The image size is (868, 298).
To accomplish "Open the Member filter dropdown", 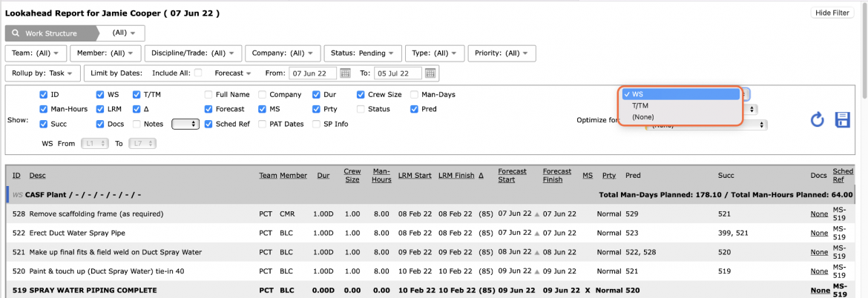I will (x=105, y=53).
